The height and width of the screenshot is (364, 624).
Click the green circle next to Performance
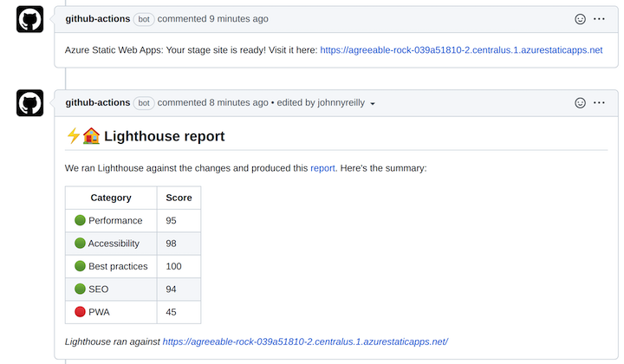click(x=80, y=221)
